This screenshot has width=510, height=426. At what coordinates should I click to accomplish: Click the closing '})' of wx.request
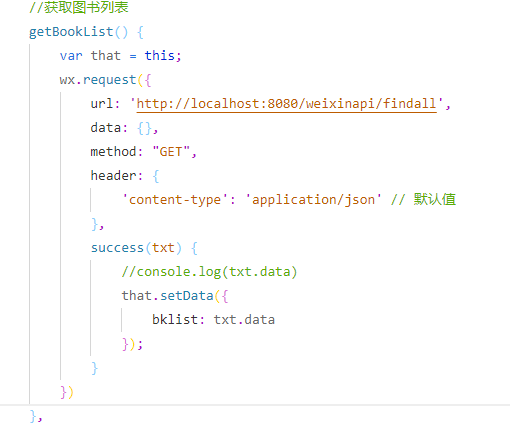tap(67, 392)
